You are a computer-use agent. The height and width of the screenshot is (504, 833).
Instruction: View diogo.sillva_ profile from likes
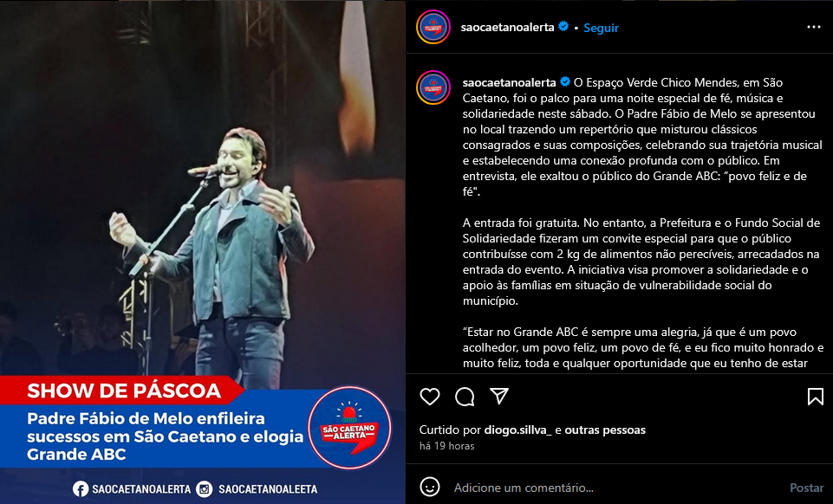[x=518, y=430]
